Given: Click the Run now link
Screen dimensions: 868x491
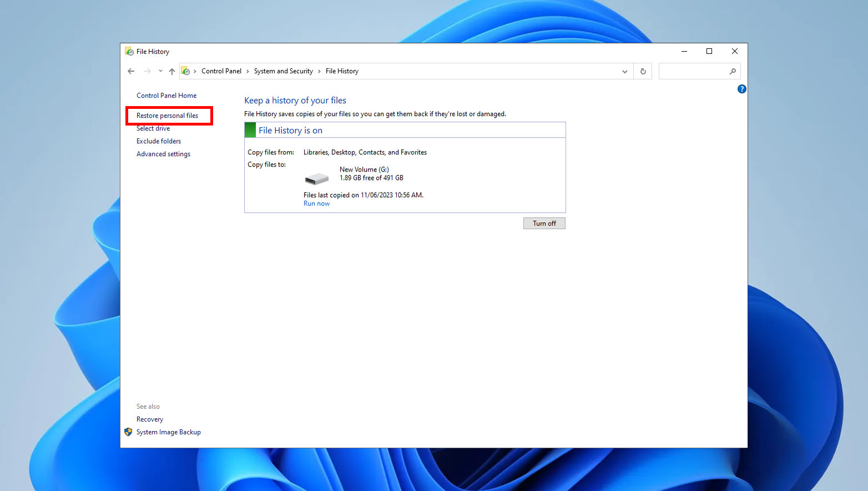Looking at the screenshot, I should [316, 203].
